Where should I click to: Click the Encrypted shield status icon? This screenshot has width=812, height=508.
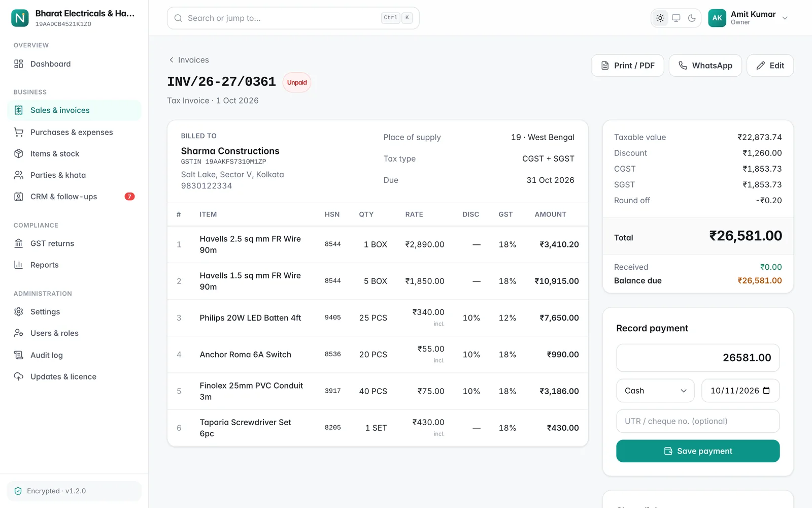point(18,491)
